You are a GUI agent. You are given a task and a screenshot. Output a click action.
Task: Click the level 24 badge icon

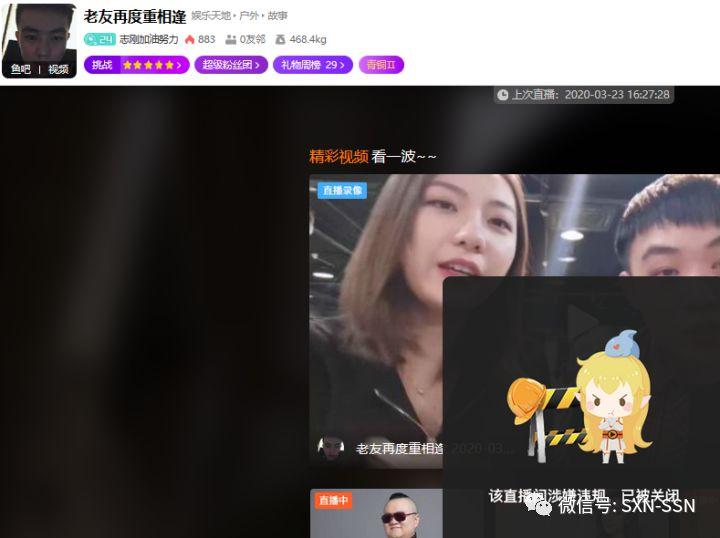pyautogui.click(x=99, y=39)
